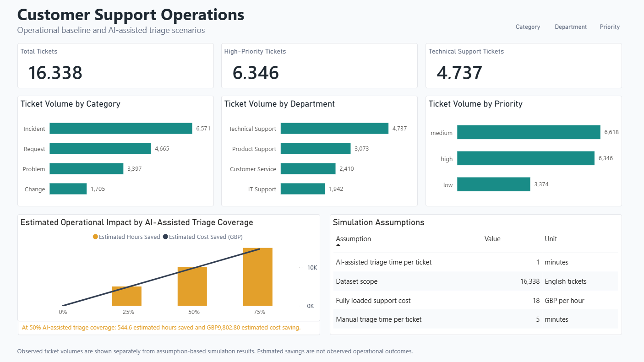Screen dimensions: 644x362
Task: Select the IT Support department bar
Action: click(x=303, y=189)
